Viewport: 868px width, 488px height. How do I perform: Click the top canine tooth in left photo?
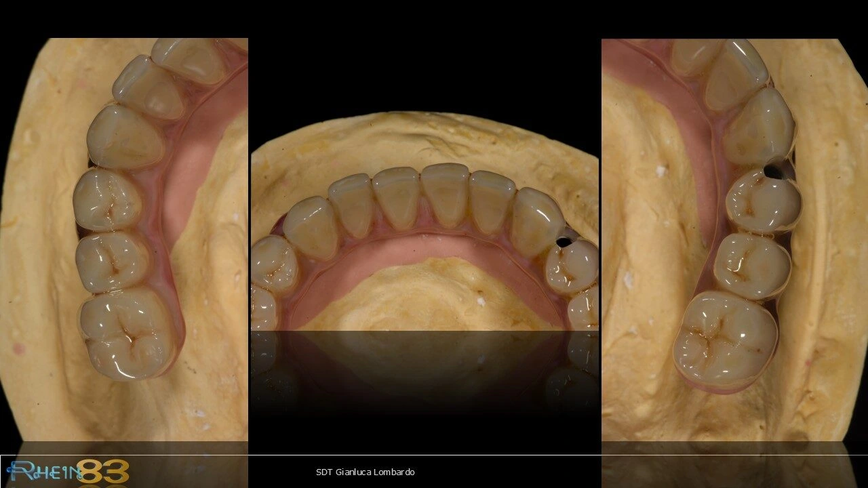[125, 136]
